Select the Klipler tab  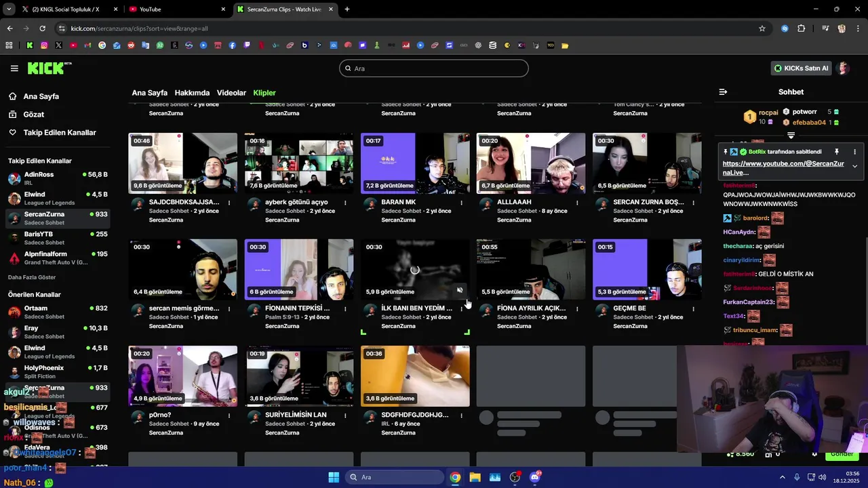pos(264,93)
